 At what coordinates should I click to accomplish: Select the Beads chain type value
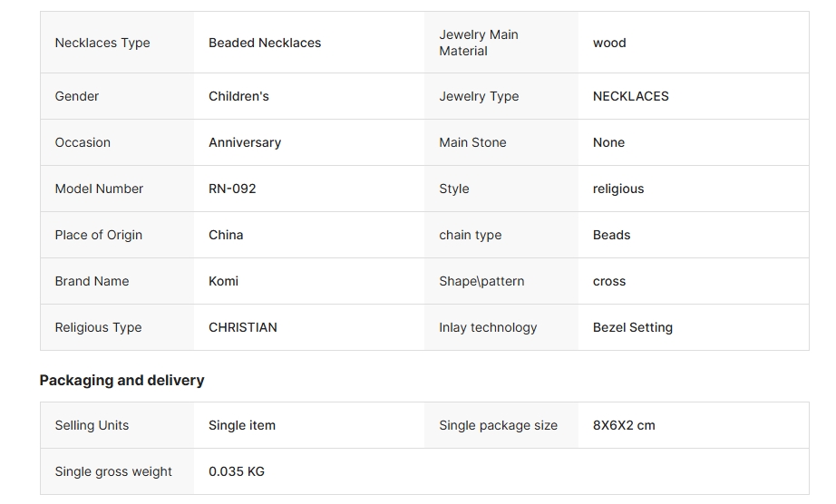(x=611, y=235)
